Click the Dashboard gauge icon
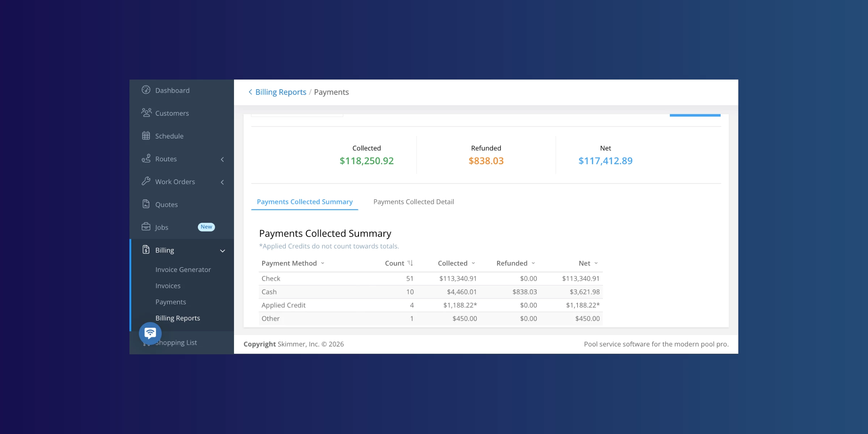868x434 pixels. pyautogui.click(x=146, y=90)
